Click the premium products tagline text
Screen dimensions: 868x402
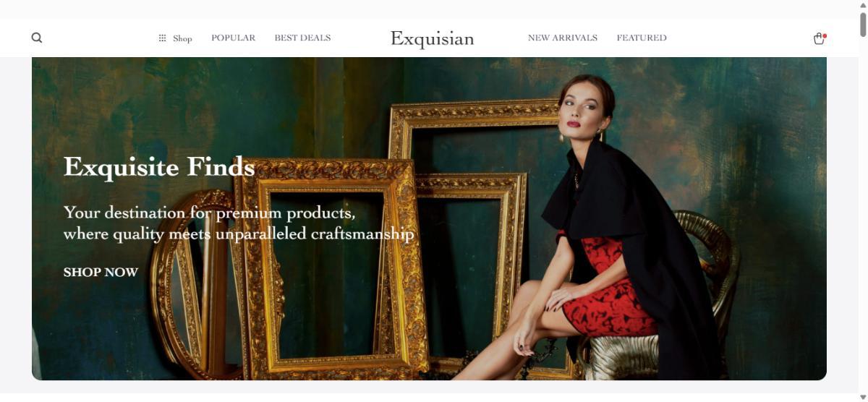[239, 223]
